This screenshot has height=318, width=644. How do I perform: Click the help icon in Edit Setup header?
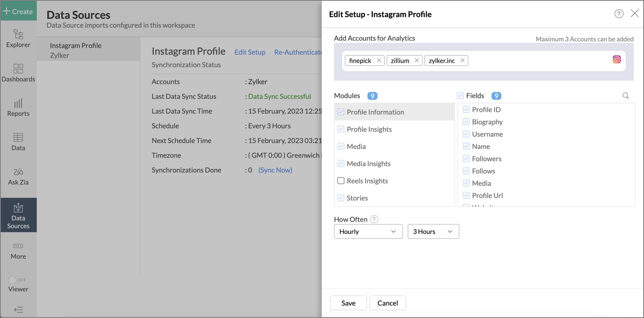[619, 14]
